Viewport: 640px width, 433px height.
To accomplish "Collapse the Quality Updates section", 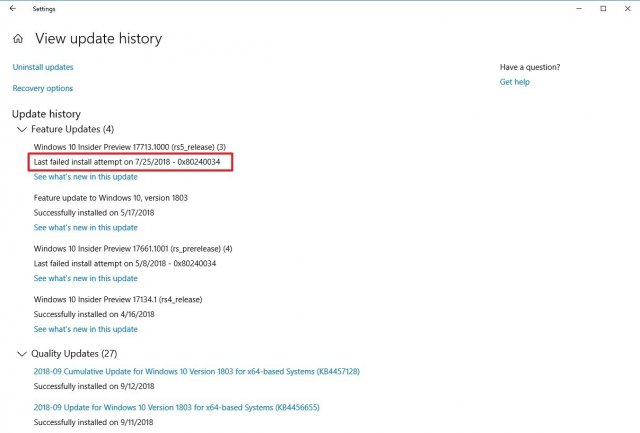I will pos(22,354).
